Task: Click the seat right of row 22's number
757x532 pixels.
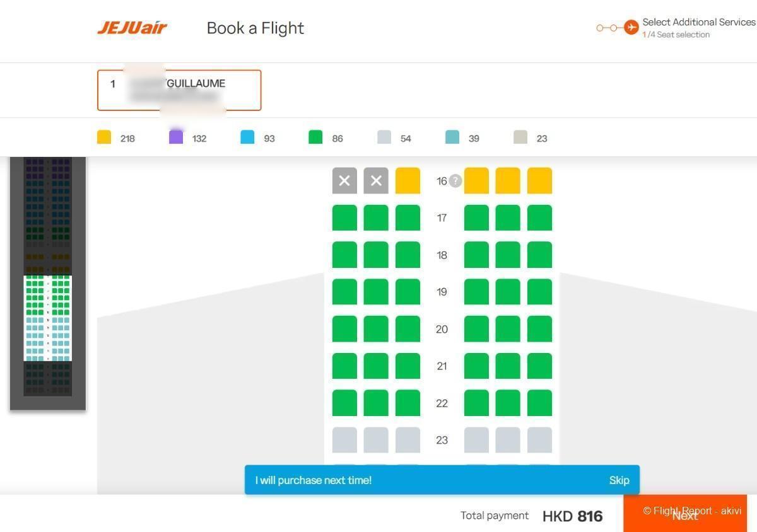Action: (x=476, y=403)
